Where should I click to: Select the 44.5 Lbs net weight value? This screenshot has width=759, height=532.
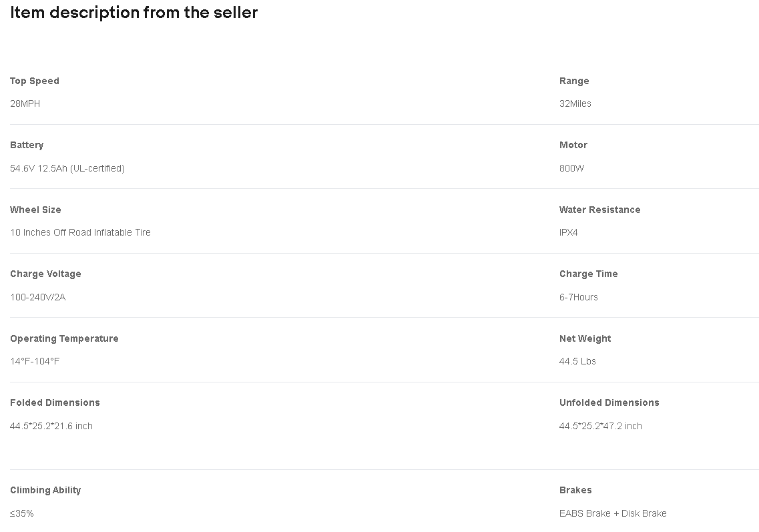[x=577, y=361]
